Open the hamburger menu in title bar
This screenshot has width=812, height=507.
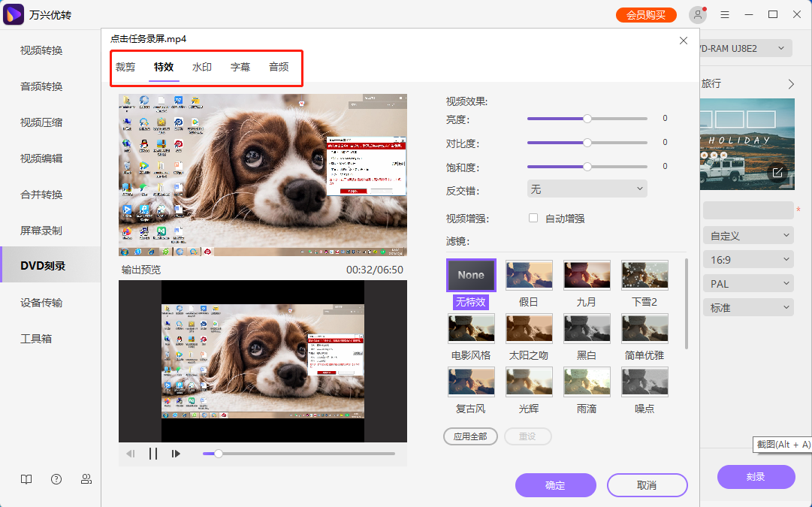pos(725,15)
